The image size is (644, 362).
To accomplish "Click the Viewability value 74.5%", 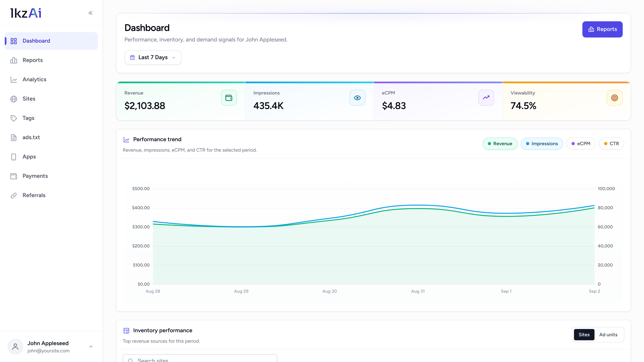I will click(x=523, y=106).
